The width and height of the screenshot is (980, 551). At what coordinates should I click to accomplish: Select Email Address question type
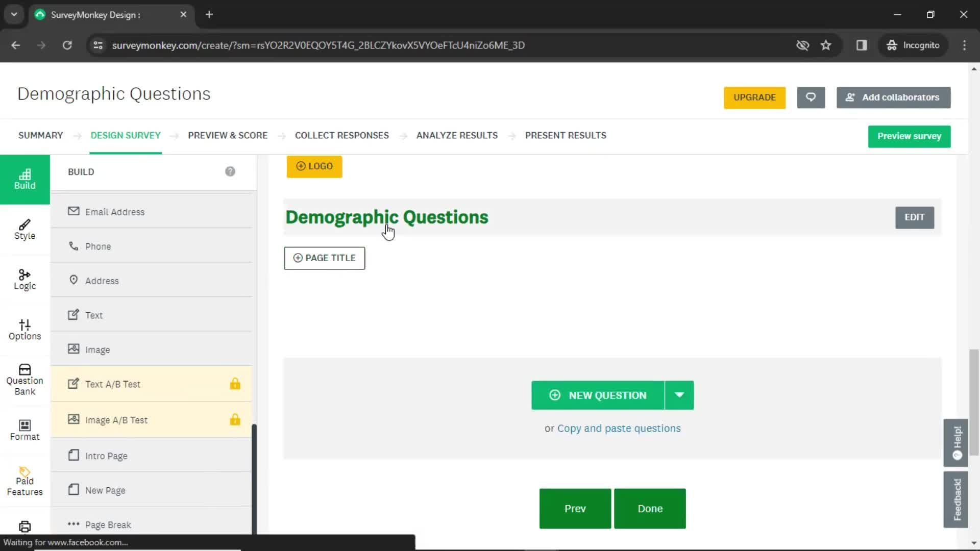[114, 211]
